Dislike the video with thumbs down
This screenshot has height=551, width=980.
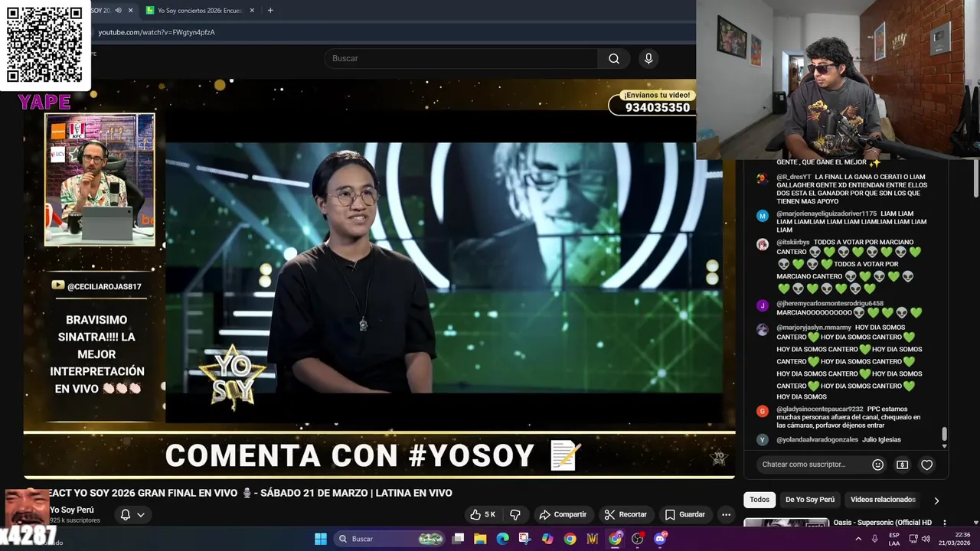(x=515, y=514)
